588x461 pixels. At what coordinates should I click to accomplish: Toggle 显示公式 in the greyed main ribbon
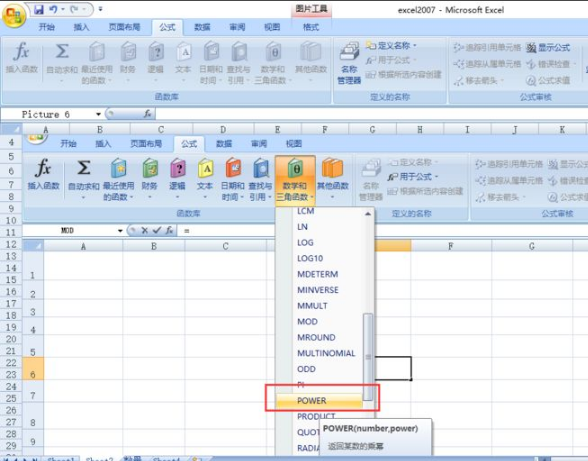click(548, 47)
